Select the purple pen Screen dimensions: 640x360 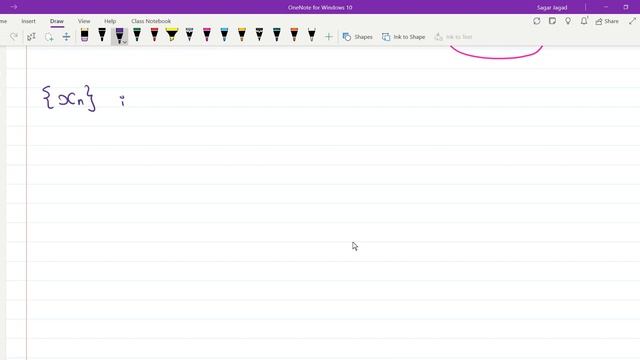(x=119, y=35)
